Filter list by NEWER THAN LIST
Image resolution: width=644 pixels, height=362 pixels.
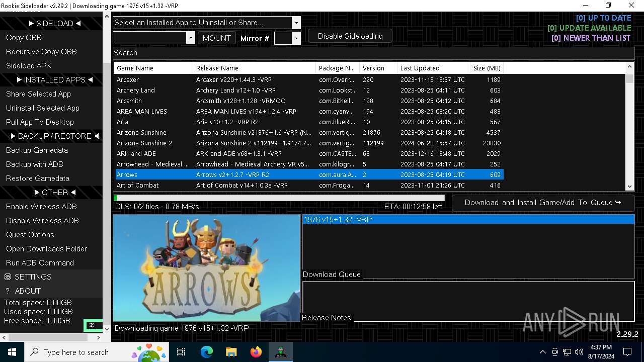click(591, 38)
